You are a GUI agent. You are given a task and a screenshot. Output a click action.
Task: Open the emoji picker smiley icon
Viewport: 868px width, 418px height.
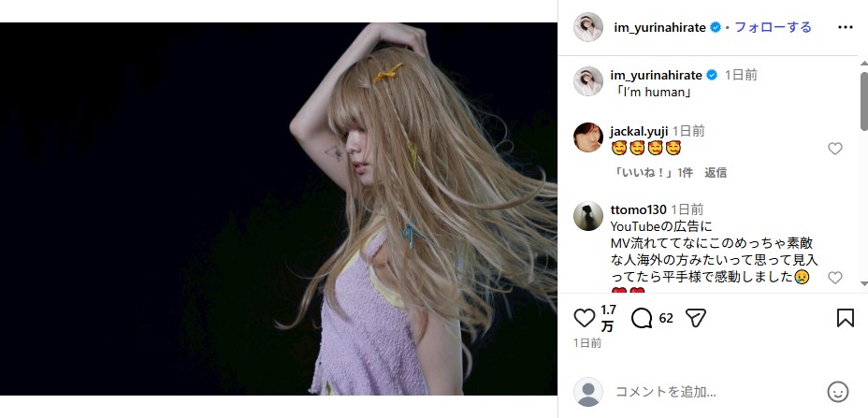[837, 391]
